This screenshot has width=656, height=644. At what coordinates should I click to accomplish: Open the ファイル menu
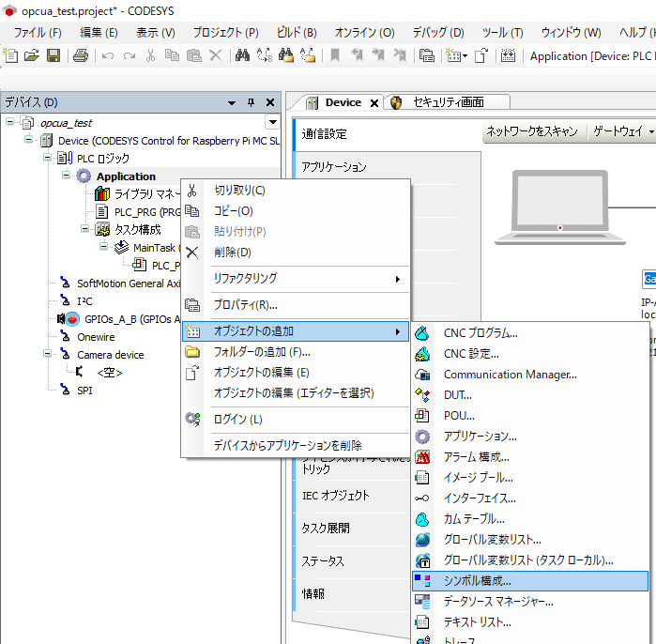pyautogui.click(x=38, y=33)
